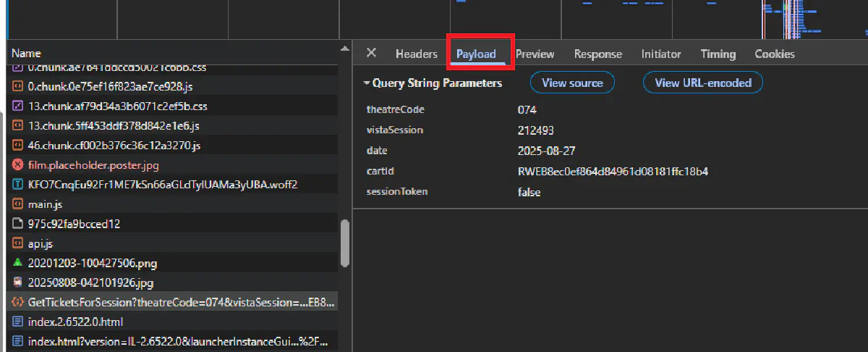Click the image icon for 20201203-100427506.png
Screen dimensions: 868x352
[x=18, y=262]
